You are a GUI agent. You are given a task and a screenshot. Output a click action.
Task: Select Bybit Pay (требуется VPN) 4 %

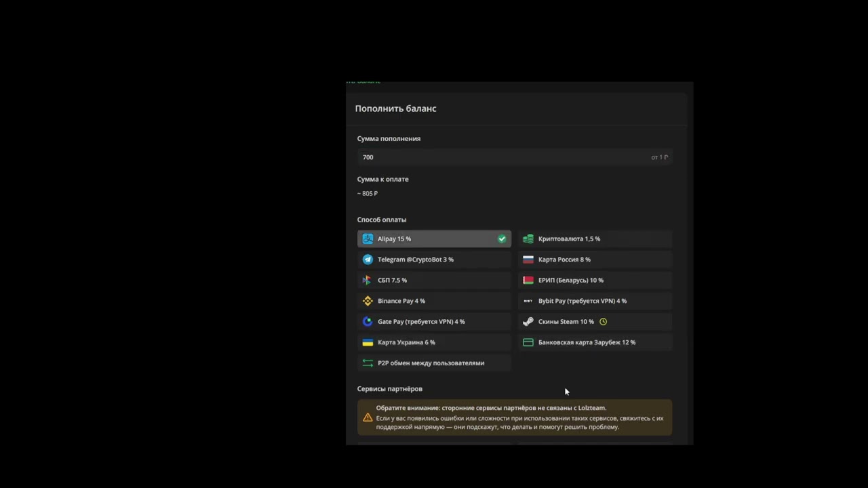[595, 301]
